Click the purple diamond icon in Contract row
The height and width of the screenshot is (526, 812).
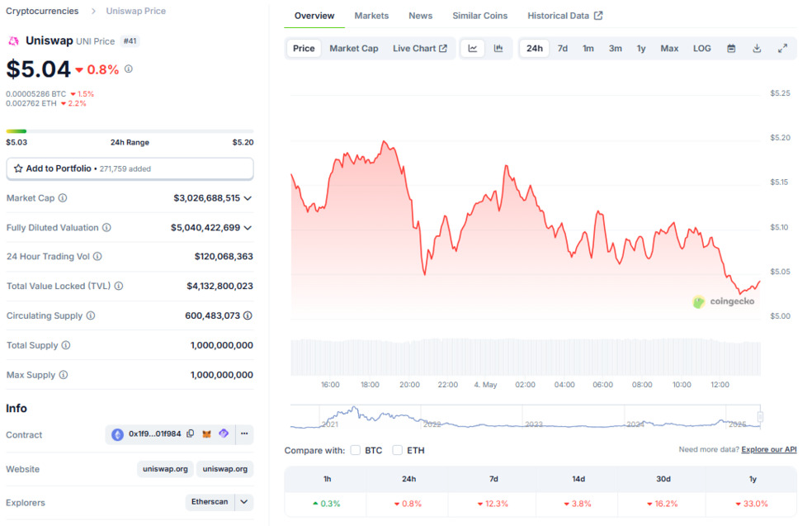pyautogui.click(x=224, y=434)
